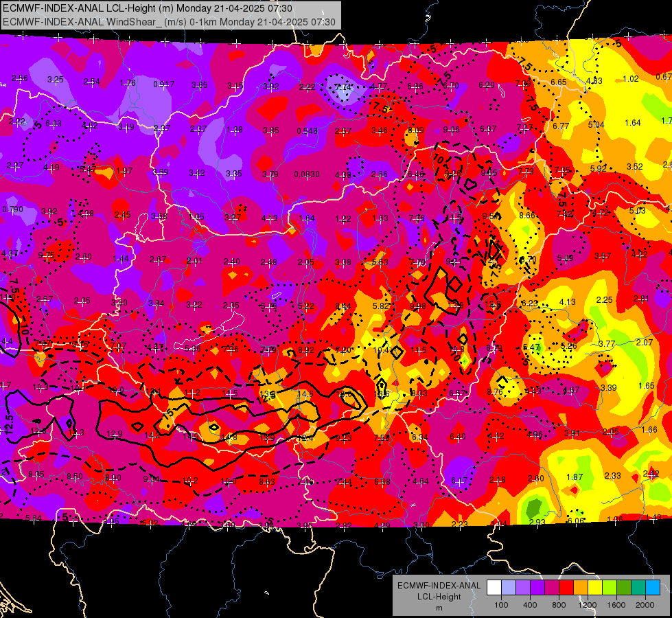Click the grid value 0.790

pos(13,209)
